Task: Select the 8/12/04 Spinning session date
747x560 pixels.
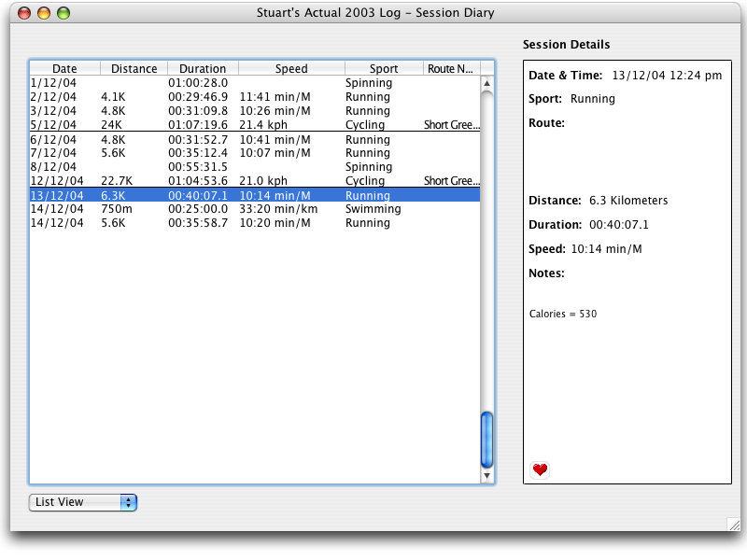Action: coord(53,167)
